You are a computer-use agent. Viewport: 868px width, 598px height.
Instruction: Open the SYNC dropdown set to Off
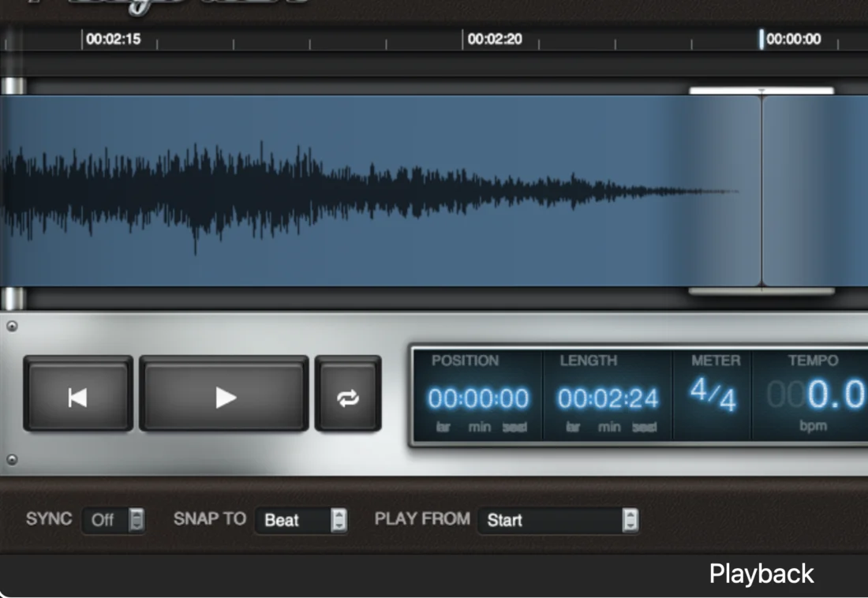point(114,520)
